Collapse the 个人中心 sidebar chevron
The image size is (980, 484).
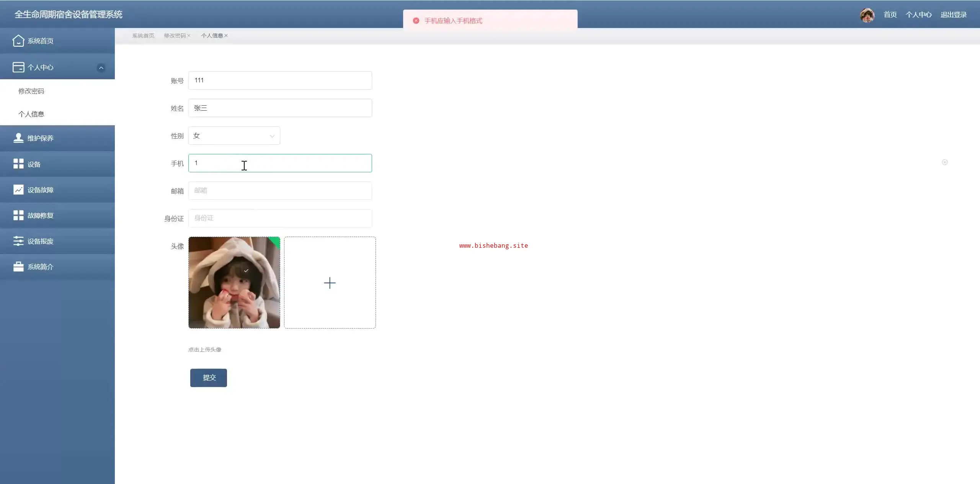click(x=101, y=68)
